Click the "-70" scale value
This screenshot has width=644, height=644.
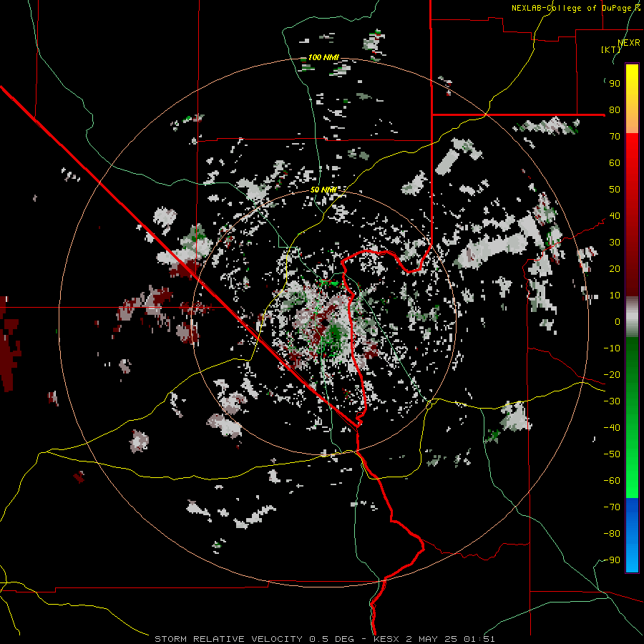coord(612,507)
